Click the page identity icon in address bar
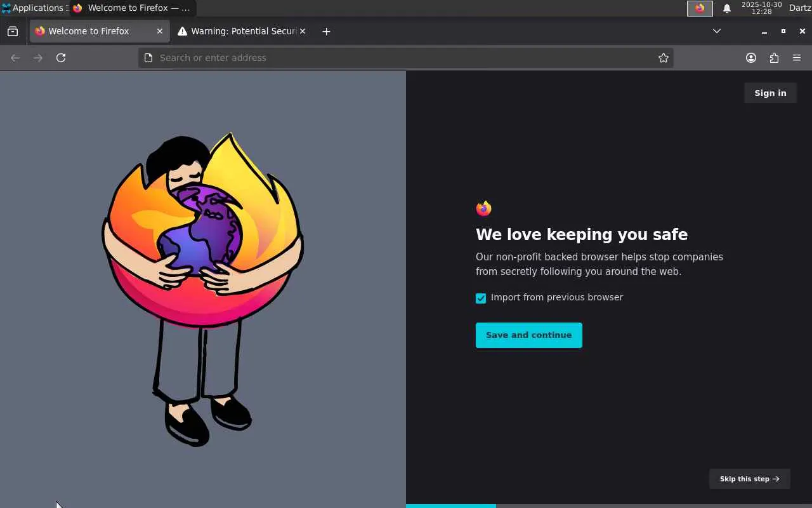The width and height of the screenshot is (812, 508). 148,58
